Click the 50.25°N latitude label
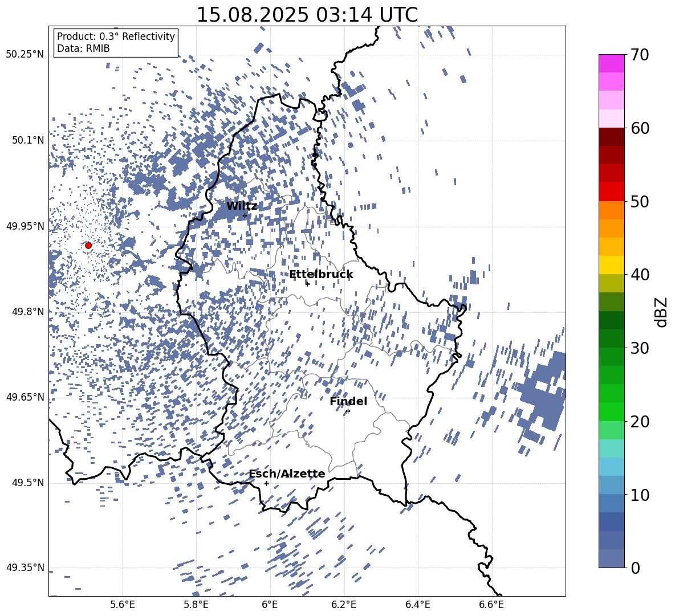675x616 pixels. 25,55
